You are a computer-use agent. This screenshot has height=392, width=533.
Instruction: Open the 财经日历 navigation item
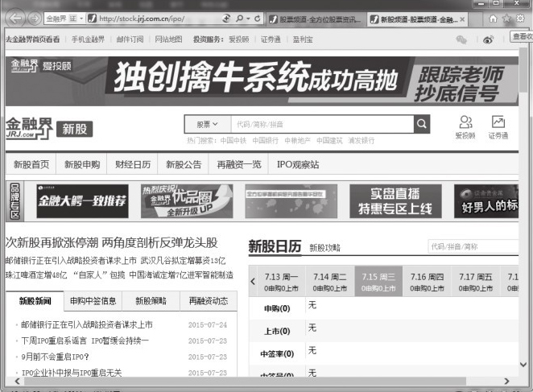click(133, 164)
